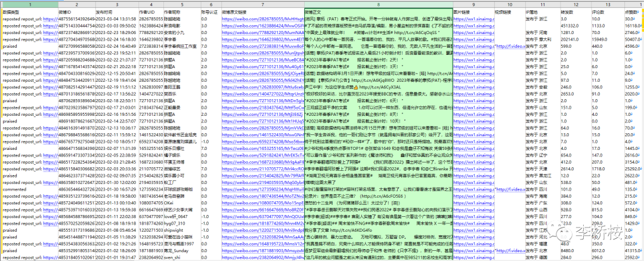This screenshot has height=261, width=644.
Task: Click the 数据类型 header cell
Action: [30, 13]
